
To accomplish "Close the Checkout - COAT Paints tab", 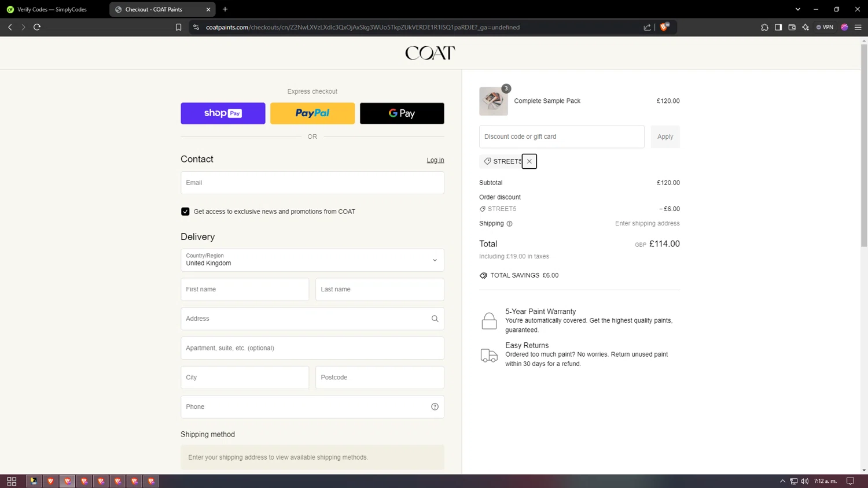I will coord(208,9).
